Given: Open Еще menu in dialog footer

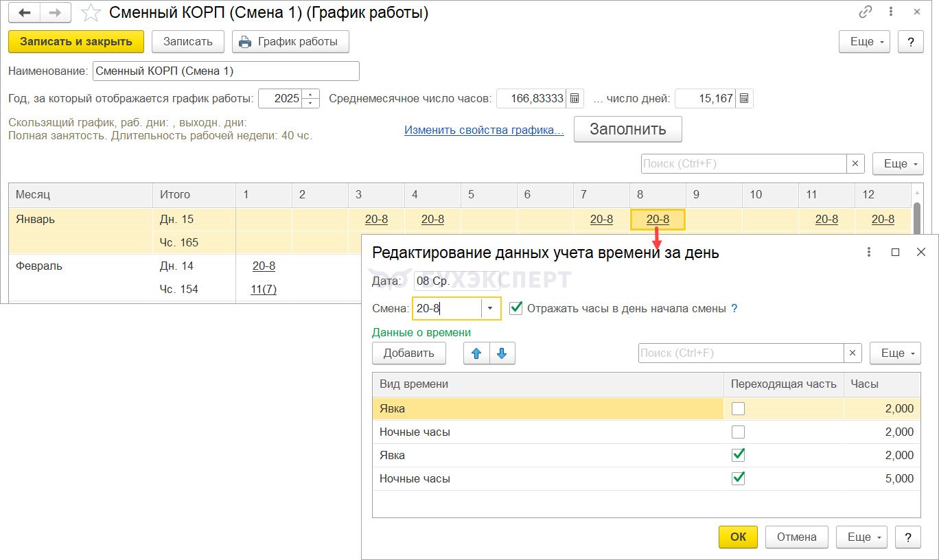Looking at the screenshot, I should coord(861,537).
